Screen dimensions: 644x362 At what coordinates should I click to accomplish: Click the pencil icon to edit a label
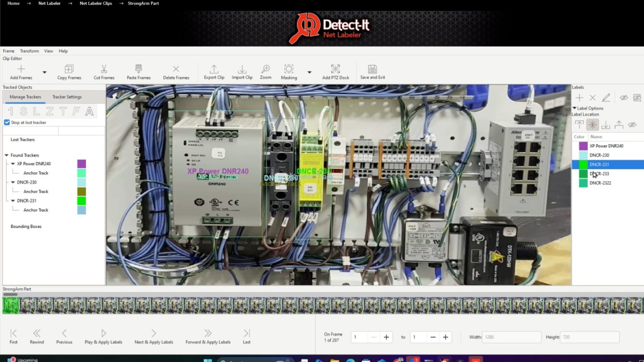pos(606,98)
